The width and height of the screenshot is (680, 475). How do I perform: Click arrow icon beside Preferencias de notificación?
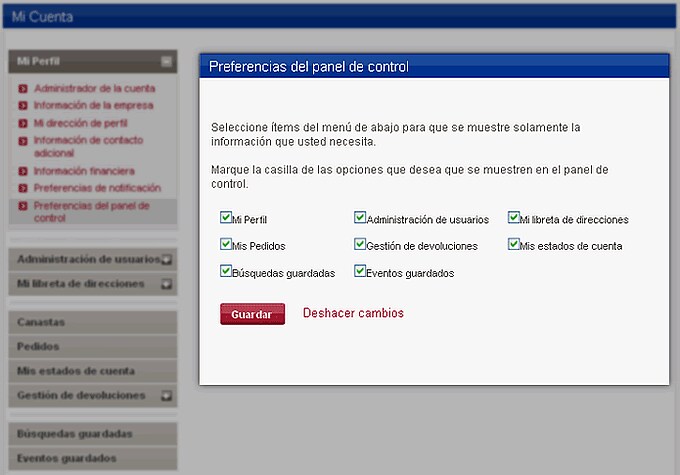pyautogui.click(x=23, y=188)
